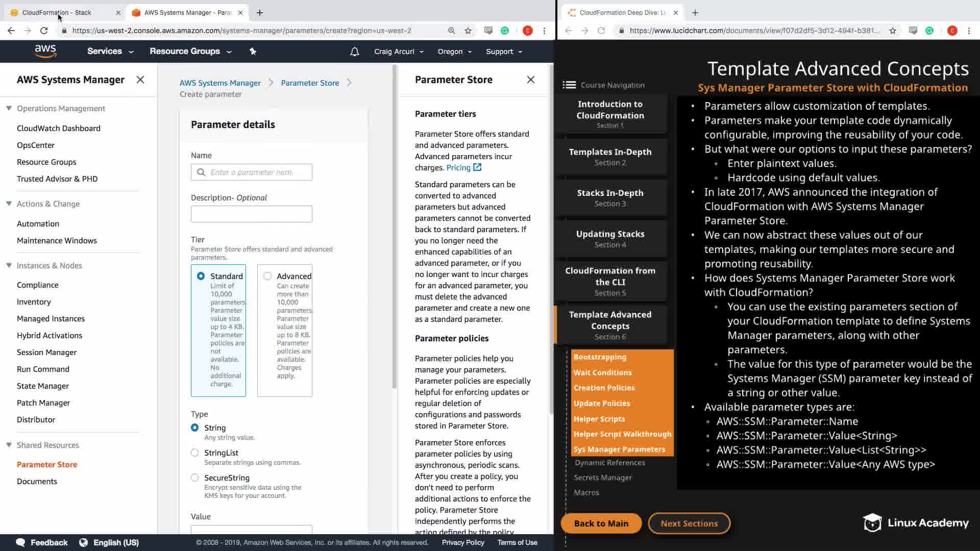Viewport: 980px width, 551px height.
Task: Select the Advanced tier option
Action: tap(267, 276)
